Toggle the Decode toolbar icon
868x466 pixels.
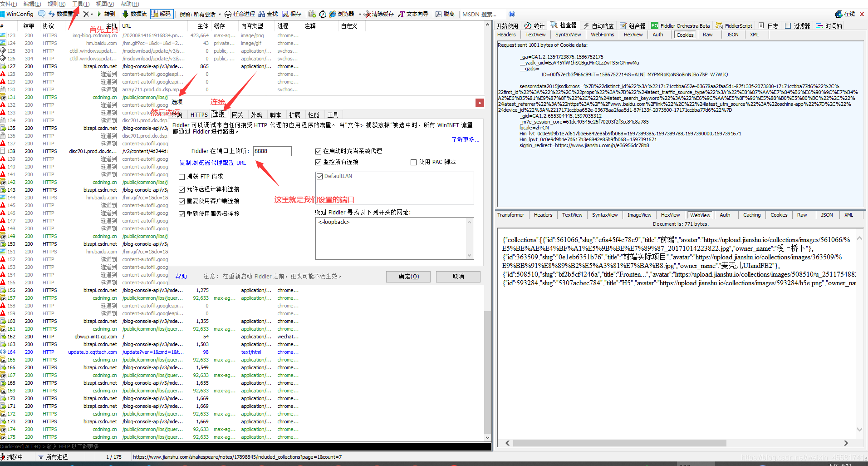155,14
